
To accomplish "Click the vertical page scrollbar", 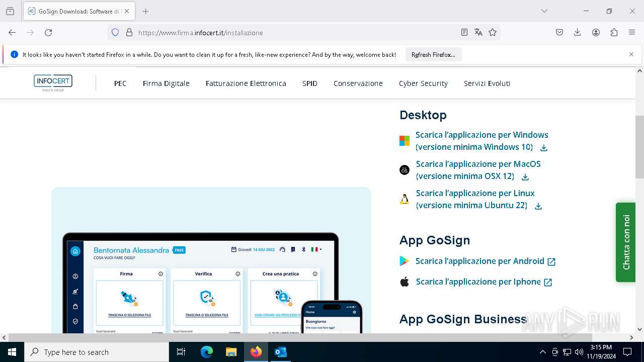I will click(x=639, y=147).
